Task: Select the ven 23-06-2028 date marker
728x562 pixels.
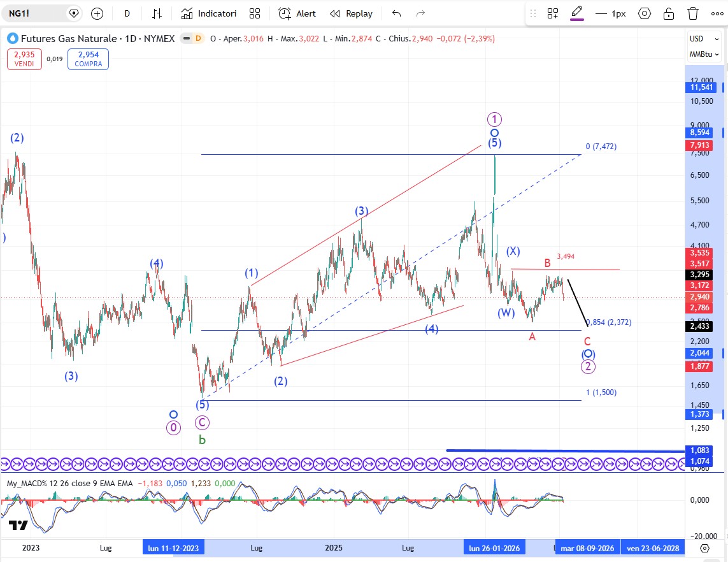Action: click(x=653, y=548)
